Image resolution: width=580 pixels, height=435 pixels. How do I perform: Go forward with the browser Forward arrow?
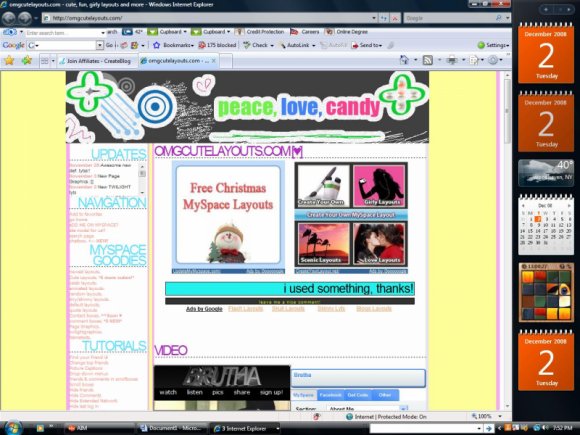[25, 17]
